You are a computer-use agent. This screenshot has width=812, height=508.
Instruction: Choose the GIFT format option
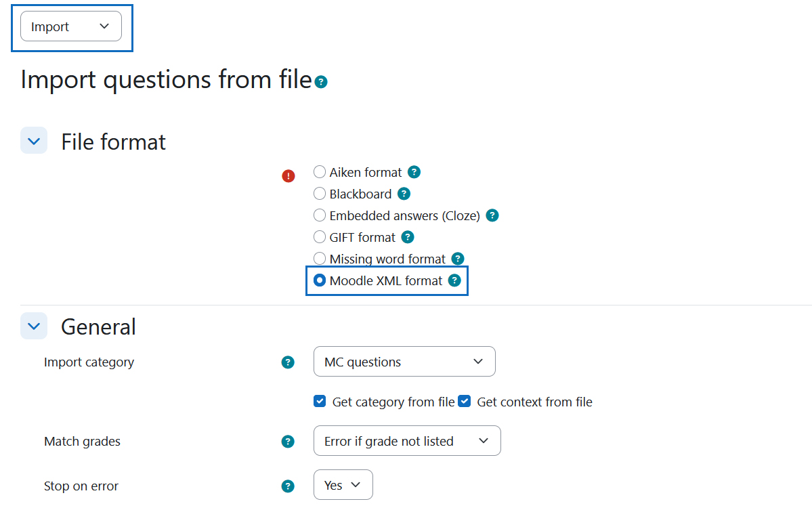coord(320,236)
